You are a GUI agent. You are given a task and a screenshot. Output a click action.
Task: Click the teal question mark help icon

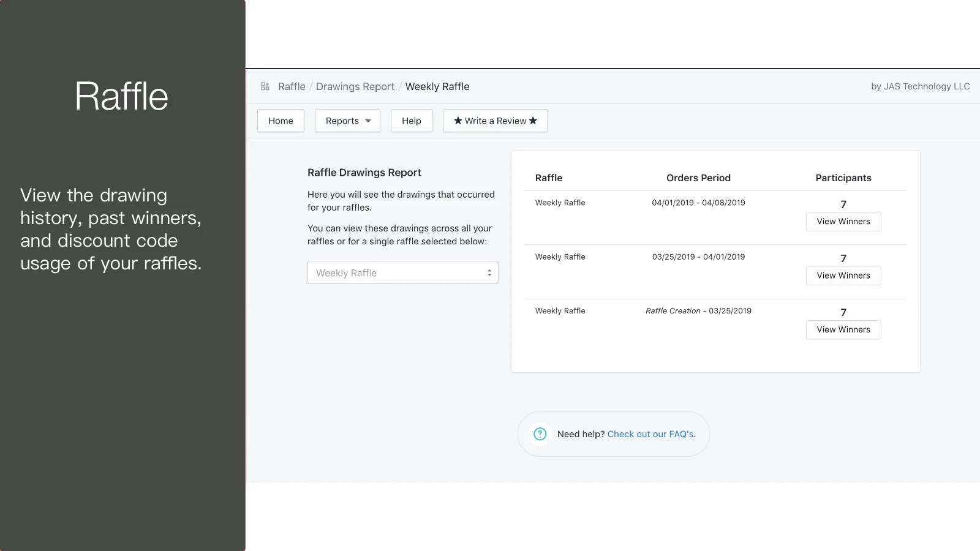[x=540, y=434]
